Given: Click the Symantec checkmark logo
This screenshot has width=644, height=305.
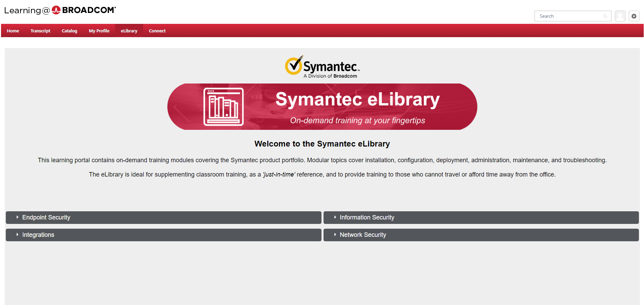Looking at the screenshot, I should [294, 65].
